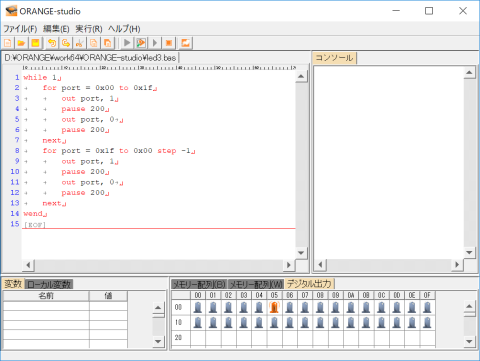The image size is (480, 361).
Task: Switch to the 変数 tab
Action: pos(13,284)
